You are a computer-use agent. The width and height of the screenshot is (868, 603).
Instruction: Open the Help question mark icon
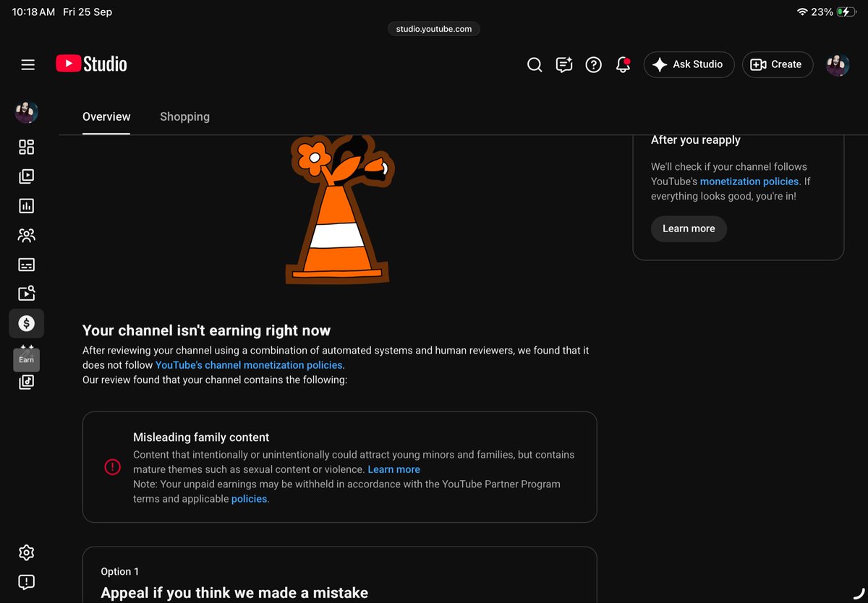[594, 65]
